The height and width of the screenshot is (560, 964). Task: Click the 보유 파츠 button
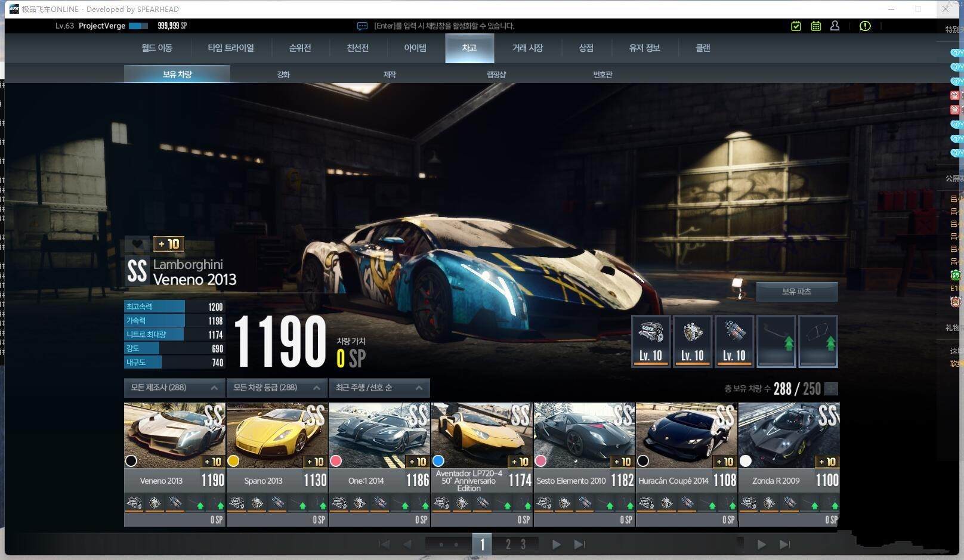[796, 292]
